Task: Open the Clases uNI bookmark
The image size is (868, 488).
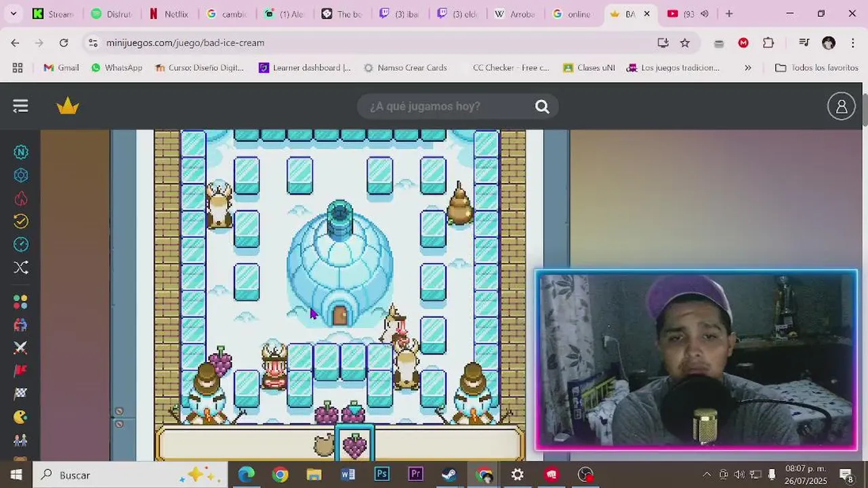Action: tap(589, 68)
